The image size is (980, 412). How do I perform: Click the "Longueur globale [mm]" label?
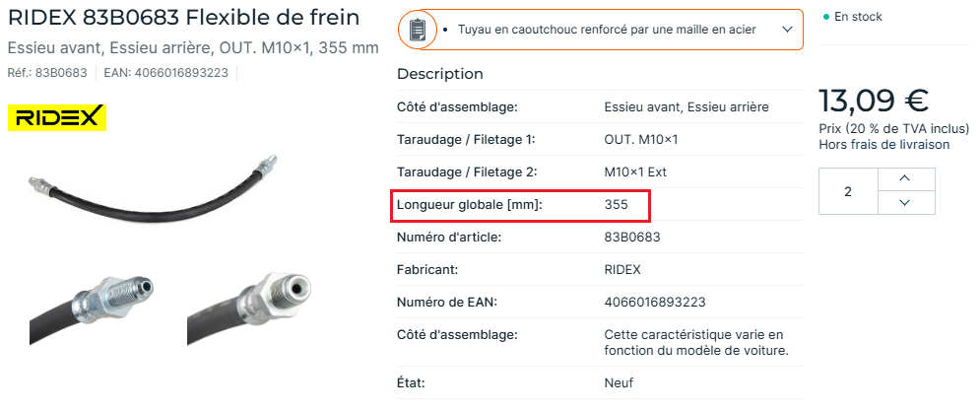click(470, 205)
